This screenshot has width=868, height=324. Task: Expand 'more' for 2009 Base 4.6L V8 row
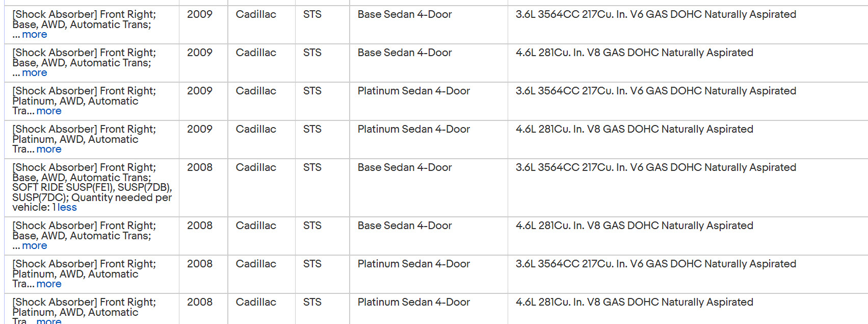[x=35, y=73]
